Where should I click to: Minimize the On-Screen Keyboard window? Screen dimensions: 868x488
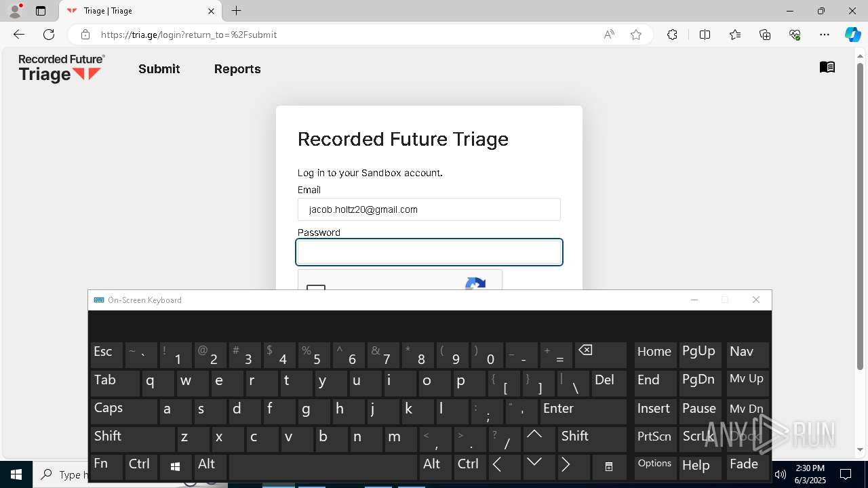point(694,300)
